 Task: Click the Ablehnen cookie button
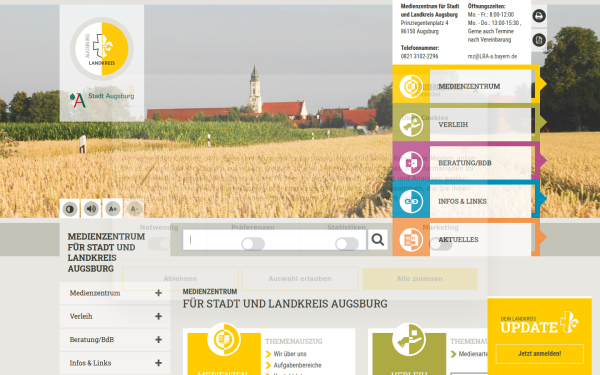tap(180, 279)
